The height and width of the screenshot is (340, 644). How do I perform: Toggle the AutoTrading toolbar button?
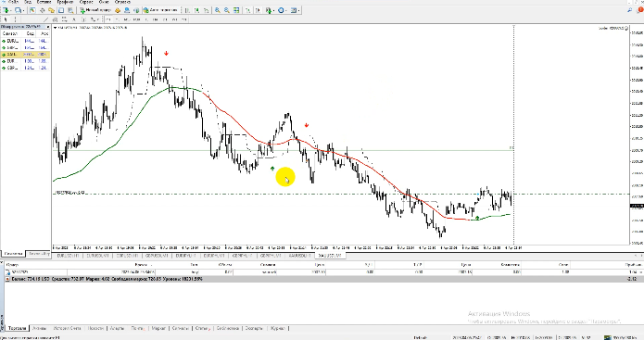pos(161,10)
